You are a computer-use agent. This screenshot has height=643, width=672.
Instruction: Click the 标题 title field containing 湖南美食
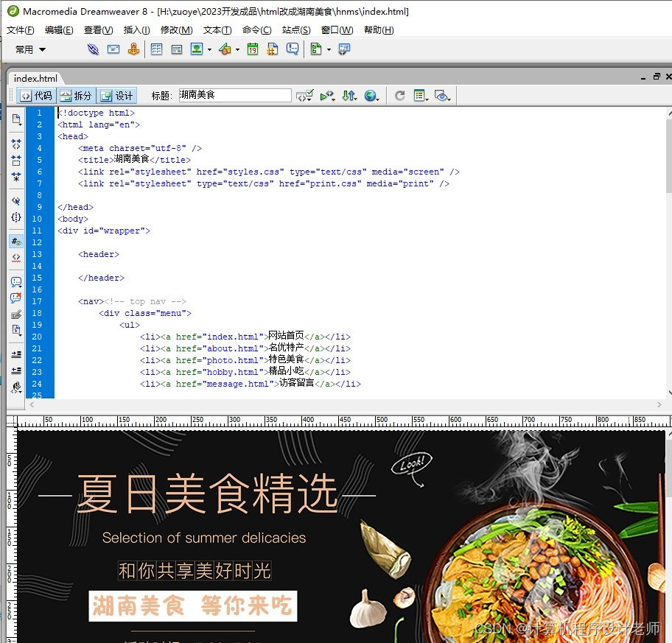235,95
